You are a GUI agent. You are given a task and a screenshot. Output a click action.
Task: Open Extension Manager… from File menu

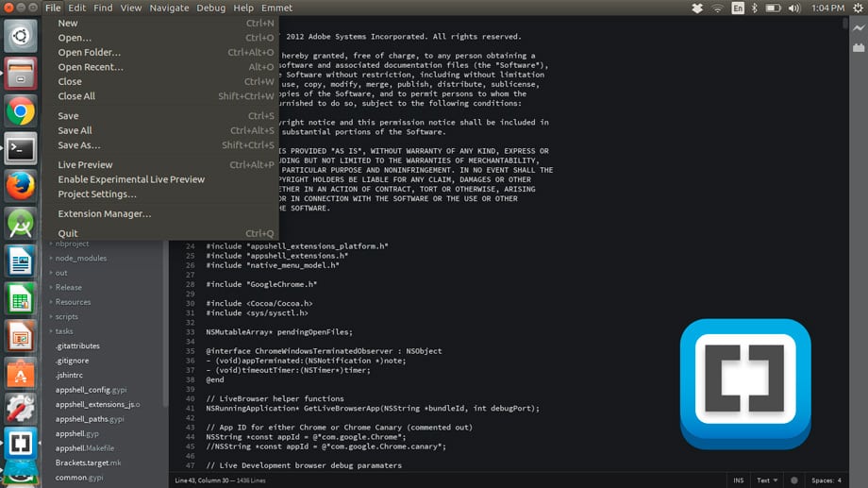click(x=160, y=214)
